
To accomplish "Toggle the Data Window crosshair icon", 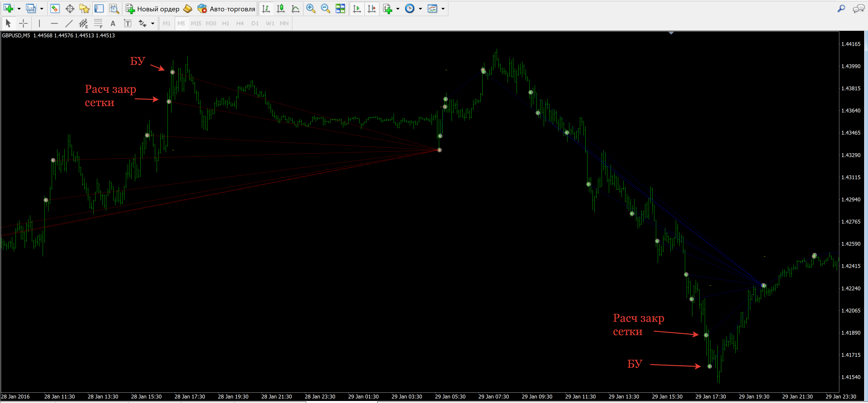I will 70,9.
